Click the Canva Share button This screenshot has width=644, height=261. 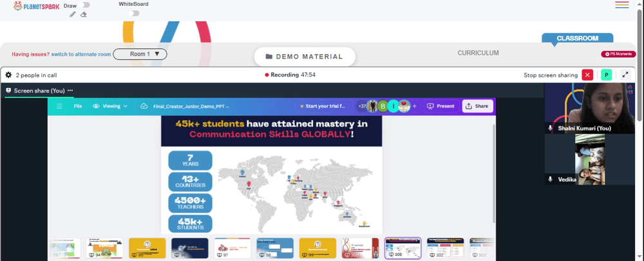point(477,106)
